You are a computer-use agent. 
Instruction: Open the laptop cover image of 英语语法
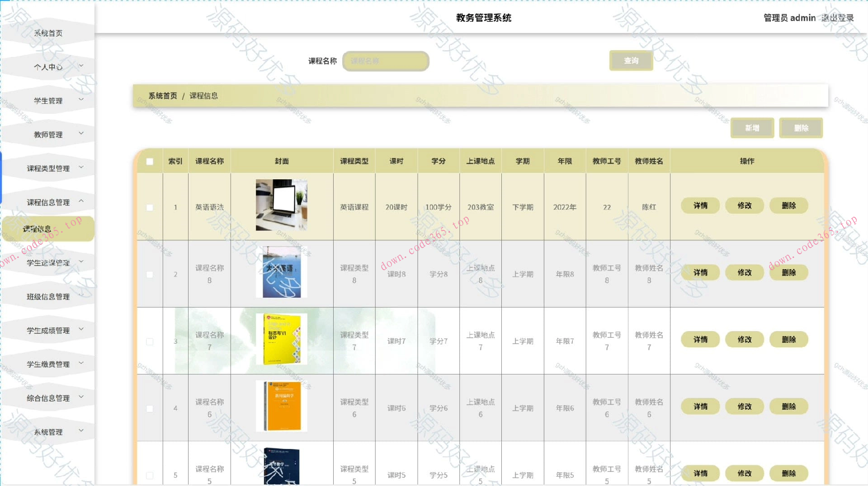(281, 205)
